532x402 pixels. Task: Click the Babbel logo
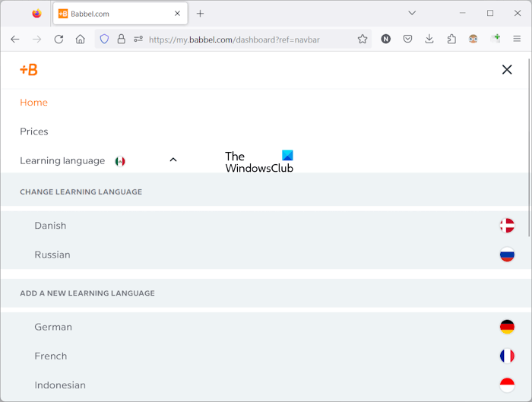point(29,70)
